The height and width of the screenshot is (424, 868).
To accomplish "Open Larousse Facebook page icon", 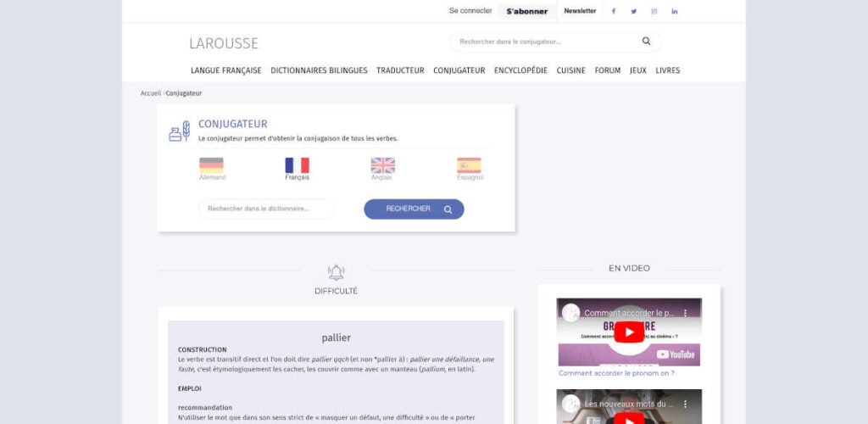I will pyautogui.click(x=614, y=11).
